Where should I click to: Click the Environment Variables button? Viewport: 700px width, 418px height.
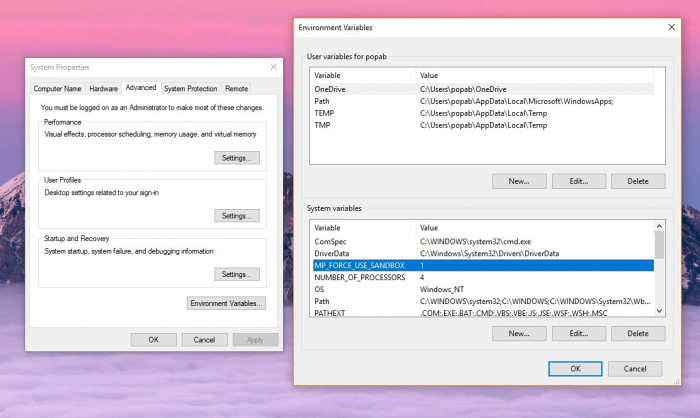pos(226,303)
